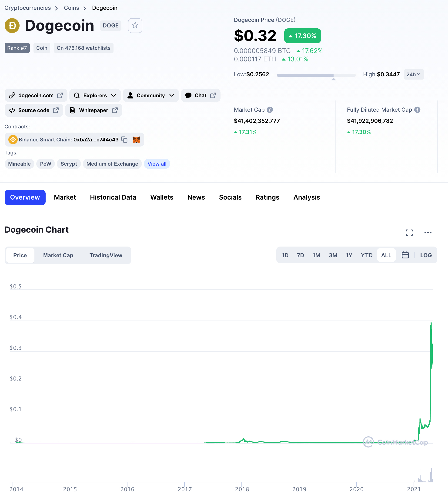Go to Coins breadcrumb
448x501 pixels.
click(71, 8)
